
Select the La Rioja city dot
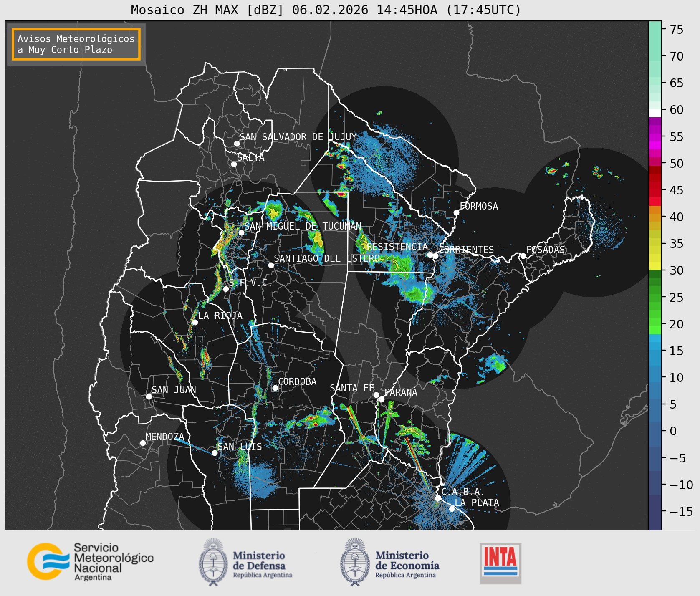pyautogui.click(x=195, y=322)
